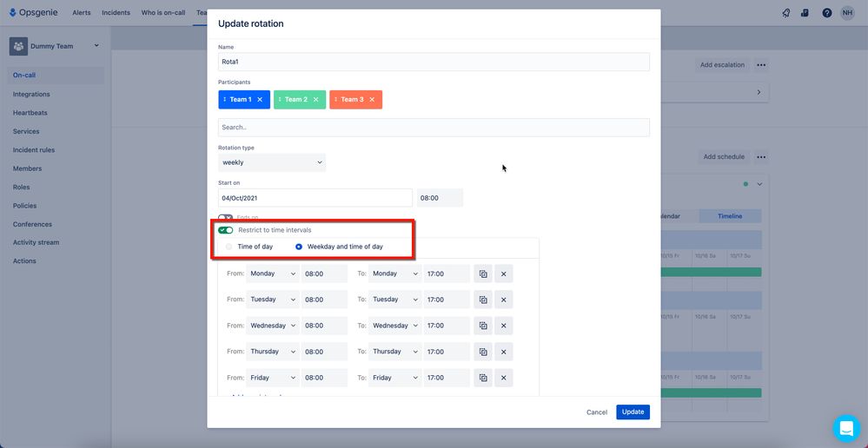Copy the Monday time interval row

click(x=483, y=273)
